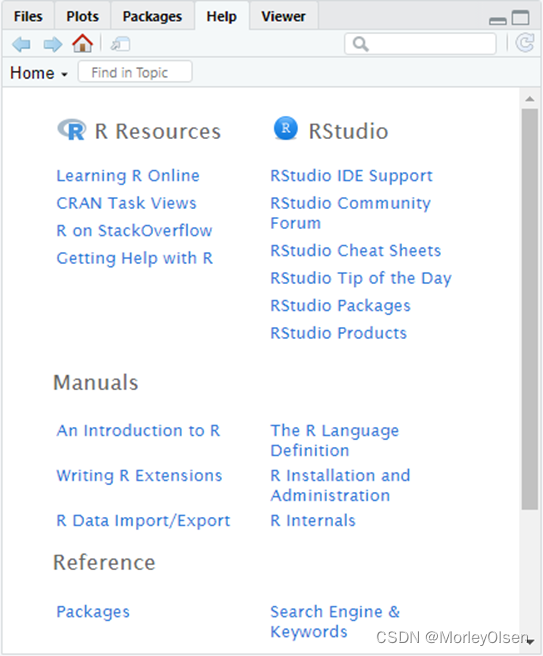The image size is (543, 656).
Task: Maximize the Help pane
Action: tap(520, 18)
